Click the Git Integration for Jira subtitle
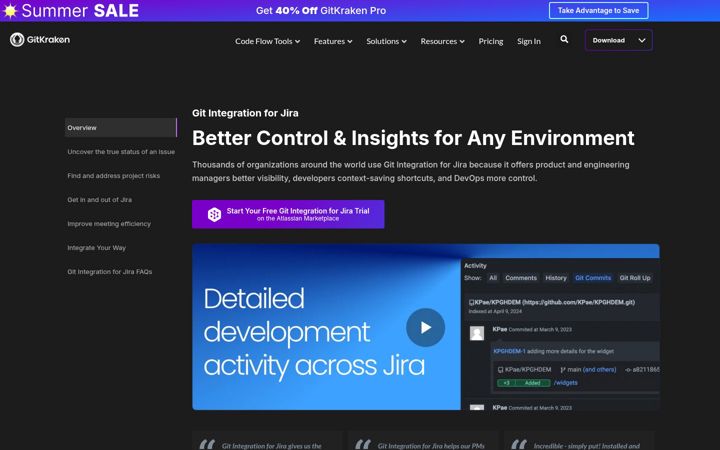720x450 pixels. click(245, 113)
